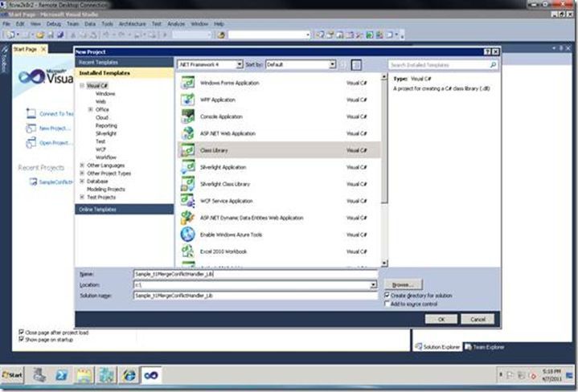Select the Modeling Projects tree item
The image size is (578, 392).
[106, 189]
